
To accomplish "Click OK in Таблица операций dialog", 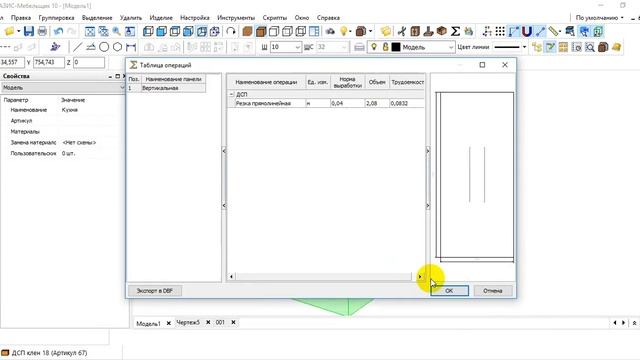I will [449, 291].
